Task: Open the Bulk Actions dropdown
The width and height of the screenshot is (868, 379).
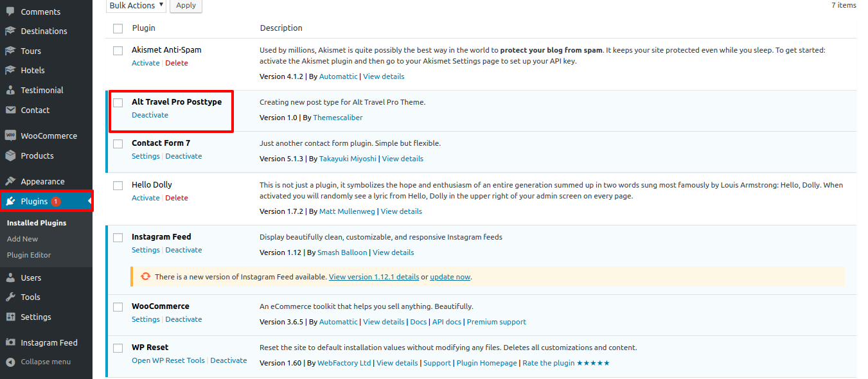Action: click(136, 5)
